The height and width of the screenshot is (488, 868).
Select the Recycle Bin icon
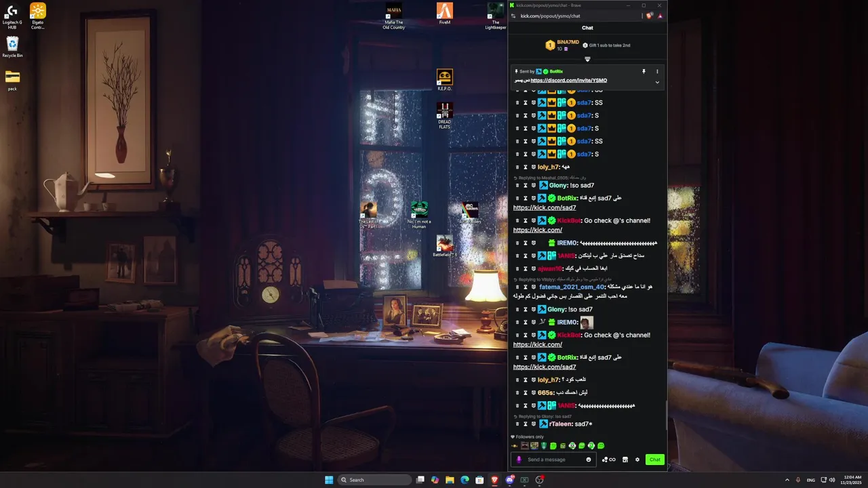pos(12,47)
